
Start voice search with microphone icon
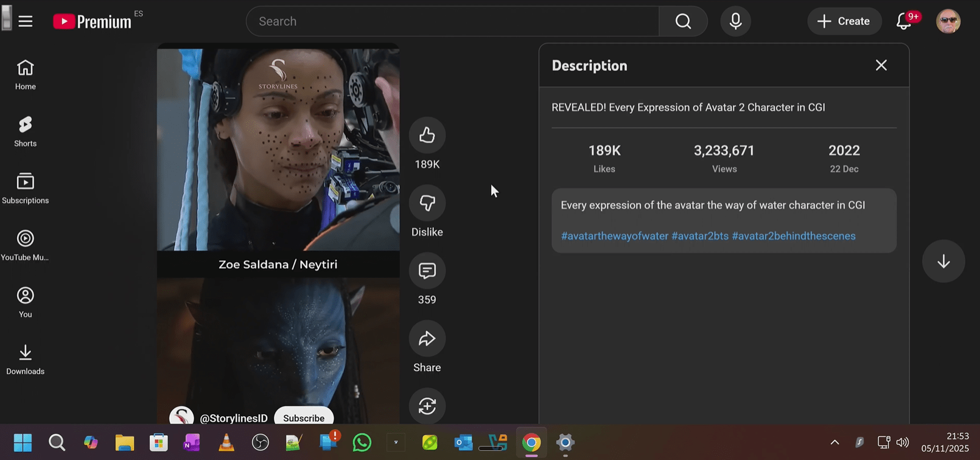tap(735, 21)
